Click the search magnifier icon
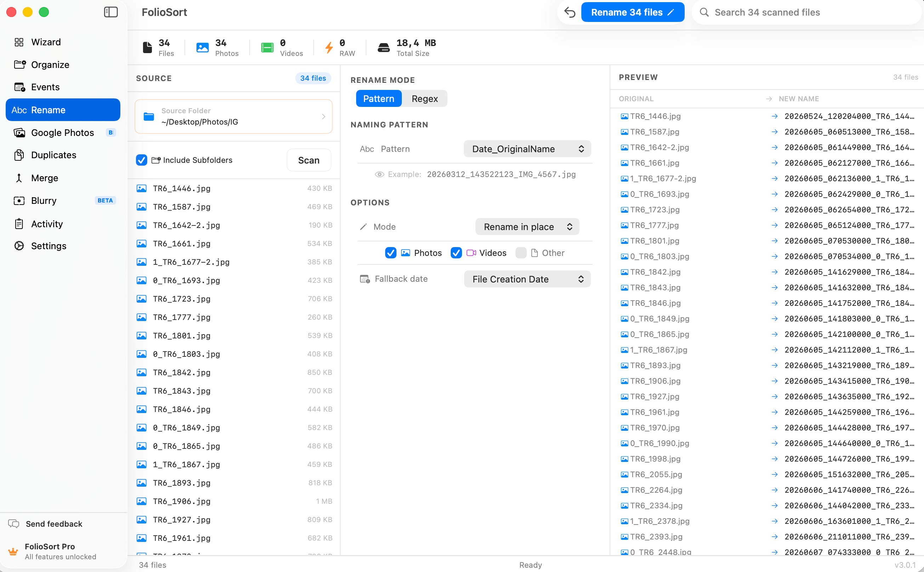 (x=704, y=12)
